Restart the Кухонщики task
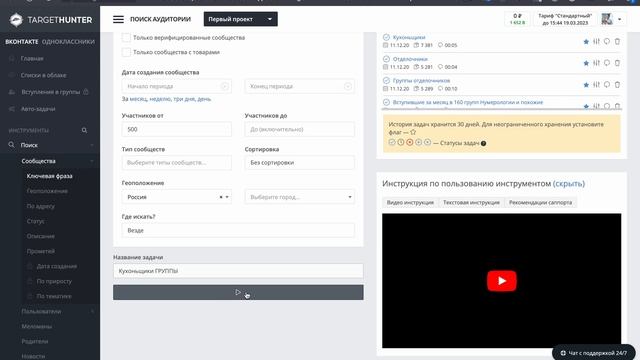 click(607, 41)
